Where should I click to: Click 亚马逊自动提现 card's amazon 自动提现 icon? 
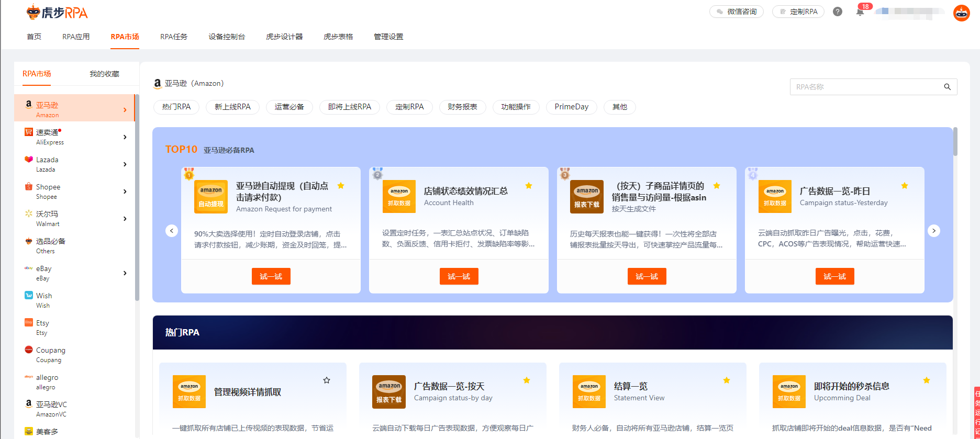click(211, 197)
